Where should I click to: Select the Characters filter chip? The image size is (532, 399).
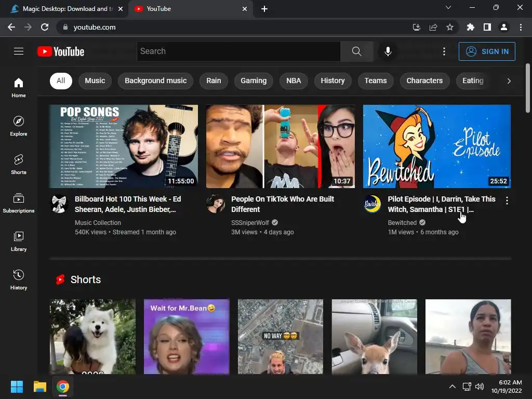[424, 81]
